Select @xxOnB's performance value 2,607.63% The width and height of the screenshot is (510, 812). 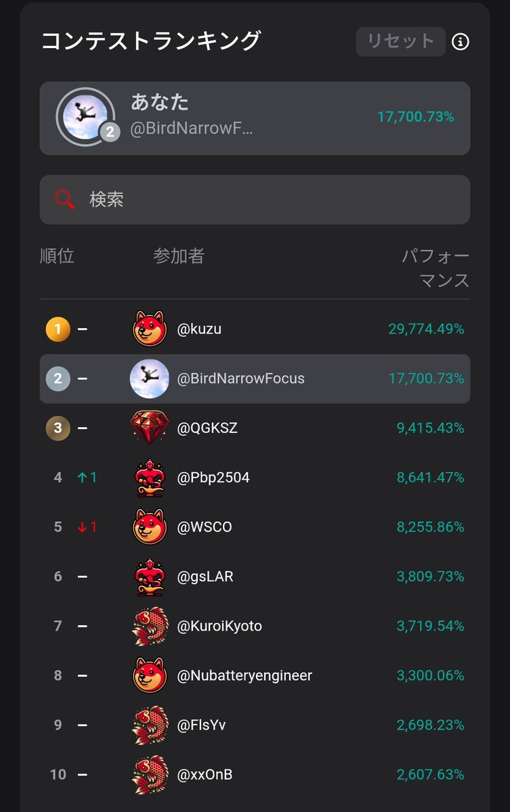point(430,774)
